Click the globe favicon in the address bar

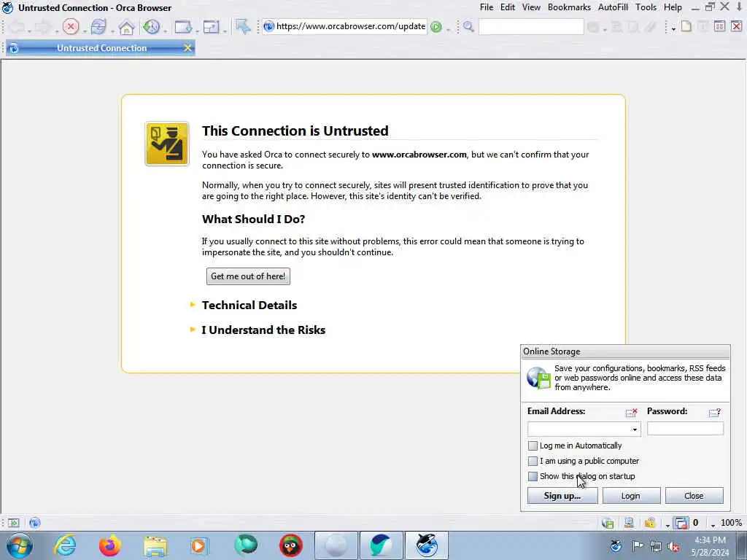(x=269, y=27)
